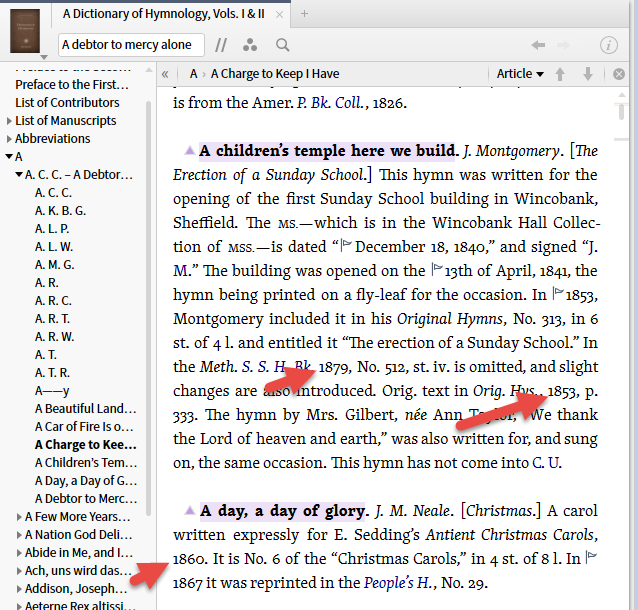Open List of Contributors entry
This screenshot has width=638, height=610.
coord(67,103)
